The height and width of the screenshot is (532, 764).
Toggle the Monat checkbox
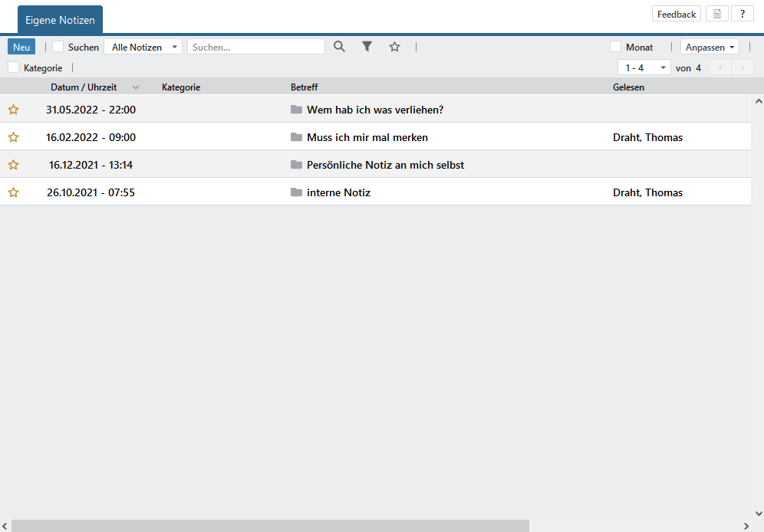[615, 47]
